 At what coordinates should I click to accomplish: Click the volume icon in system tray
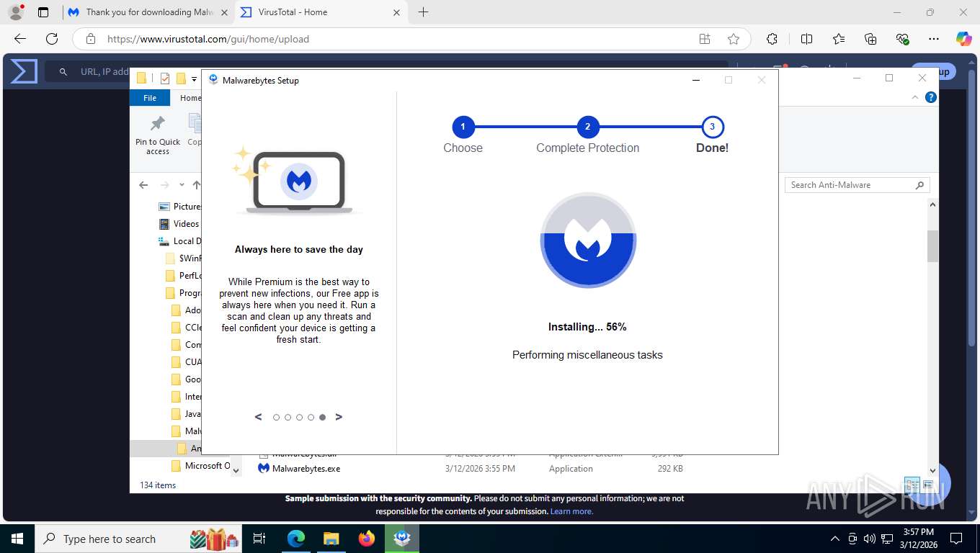pos(869,539)
